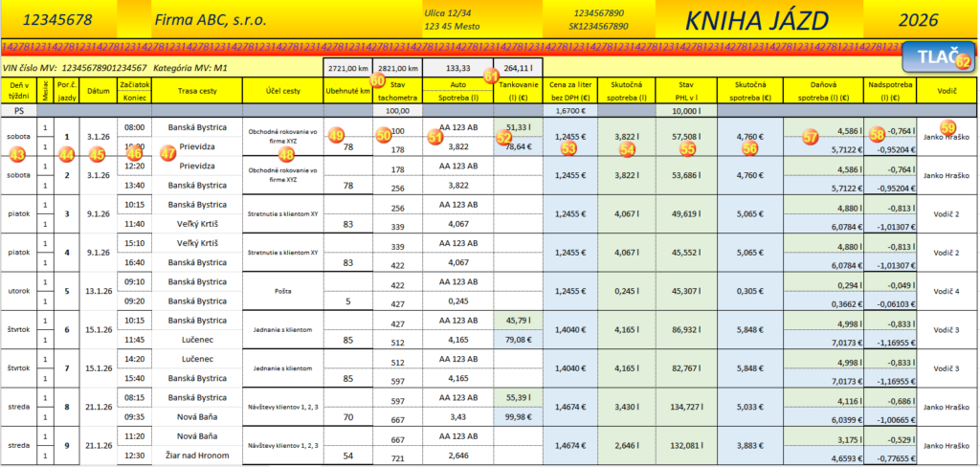The image size is (980, 467).
Task: Select the orange marker numbered 57
Action: tap(812, 138)
